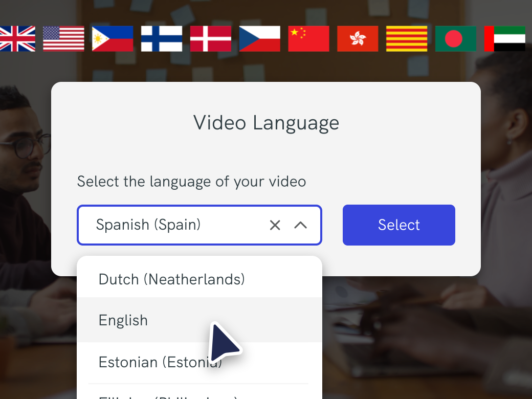
Task: Clear the Spanish (Spain) selection with X
Action: click(x=275, y=225)
